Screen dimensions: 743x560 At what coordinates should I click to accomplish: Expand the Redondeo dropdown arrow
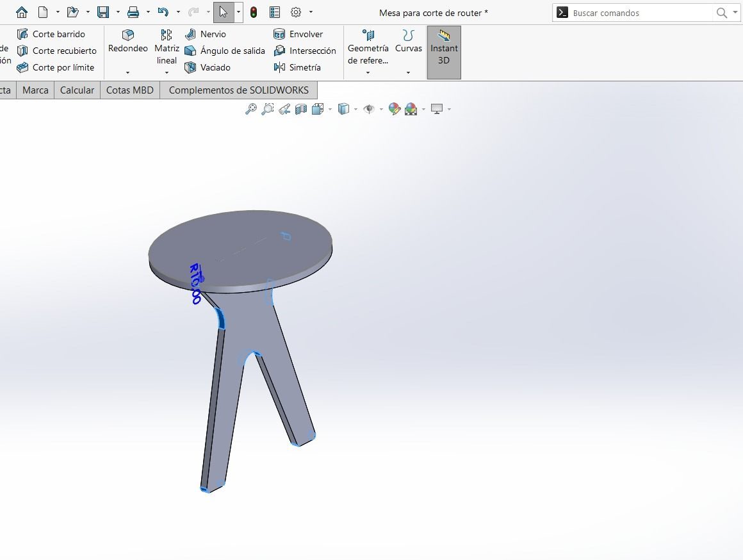coord(128,72)
